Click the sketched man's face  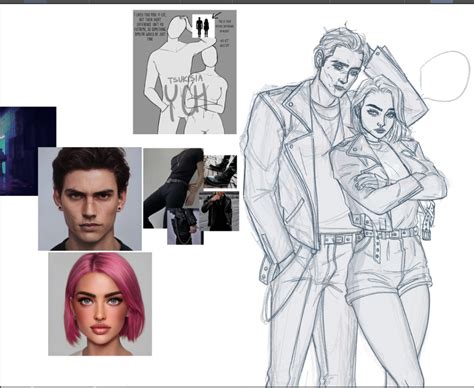click(344, 74)
